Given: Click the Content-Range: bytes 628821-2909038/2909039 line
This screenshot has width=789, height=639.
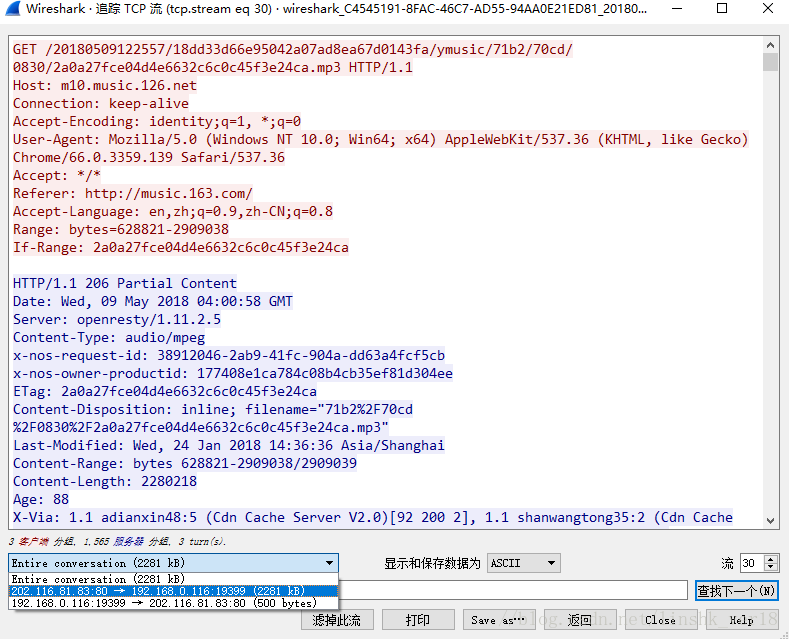Looking at the screenshot, I should click(x=185, y=463).
